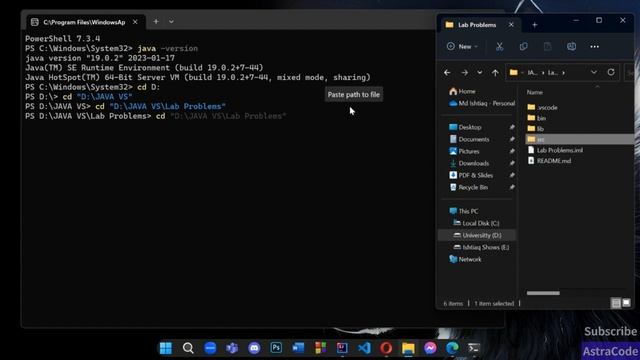Open Network in navigation pane
Screen dimensions: 640x360
(465, 259)
